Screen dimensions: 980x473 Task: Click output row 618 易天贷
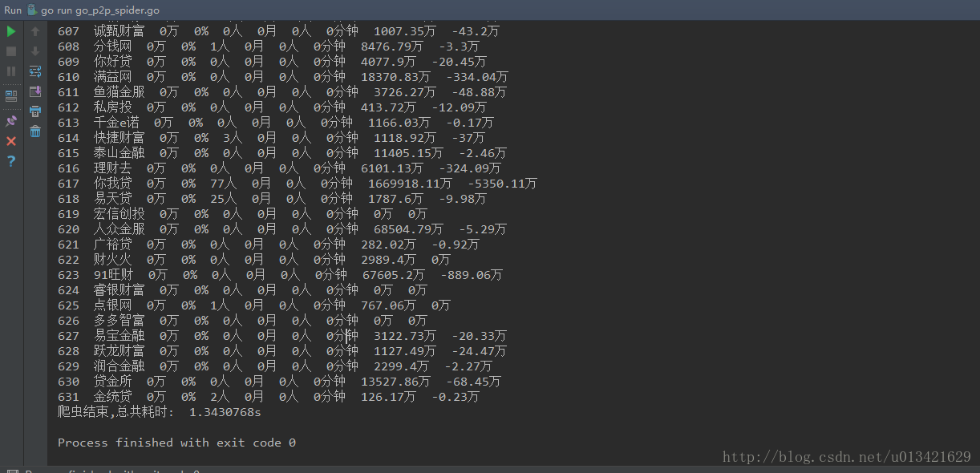pyautogui.click(x=272, y=199)
